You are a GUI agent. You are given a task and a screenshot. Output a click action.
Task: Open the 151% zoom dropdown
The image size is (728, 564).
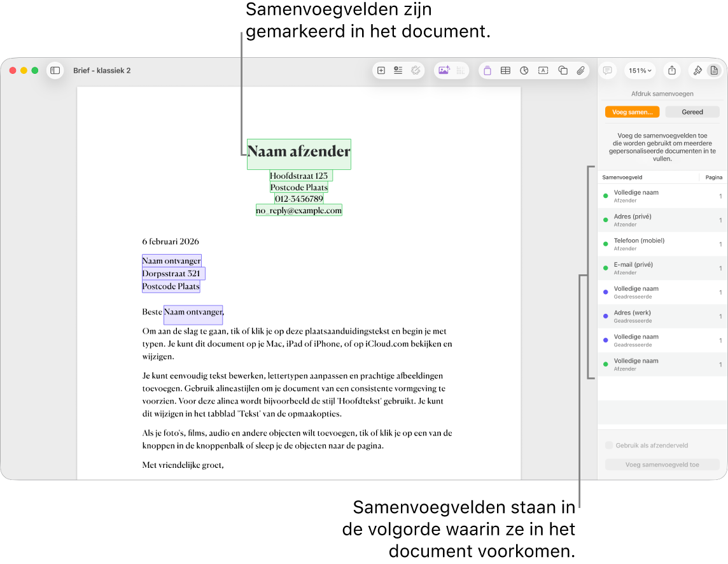640,71
